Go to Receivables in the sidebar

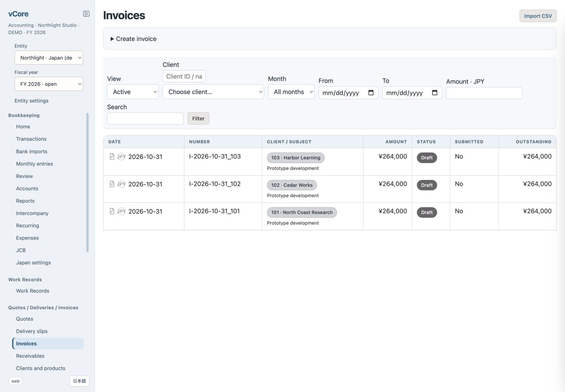30,356
